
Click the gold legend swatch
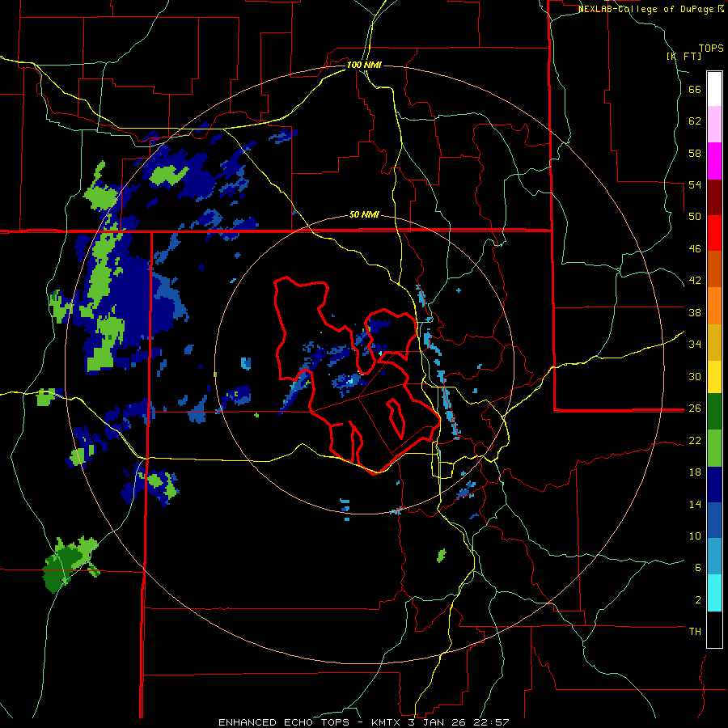tap(714, 342)
